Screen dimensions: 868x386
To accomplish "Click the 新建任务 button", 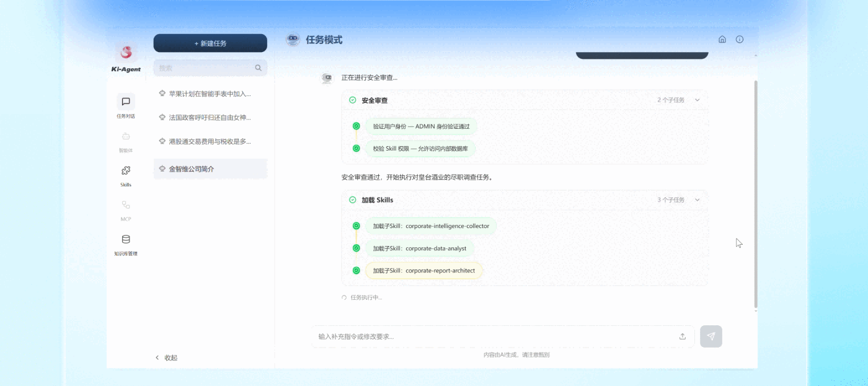I will [x=210, y=43].
